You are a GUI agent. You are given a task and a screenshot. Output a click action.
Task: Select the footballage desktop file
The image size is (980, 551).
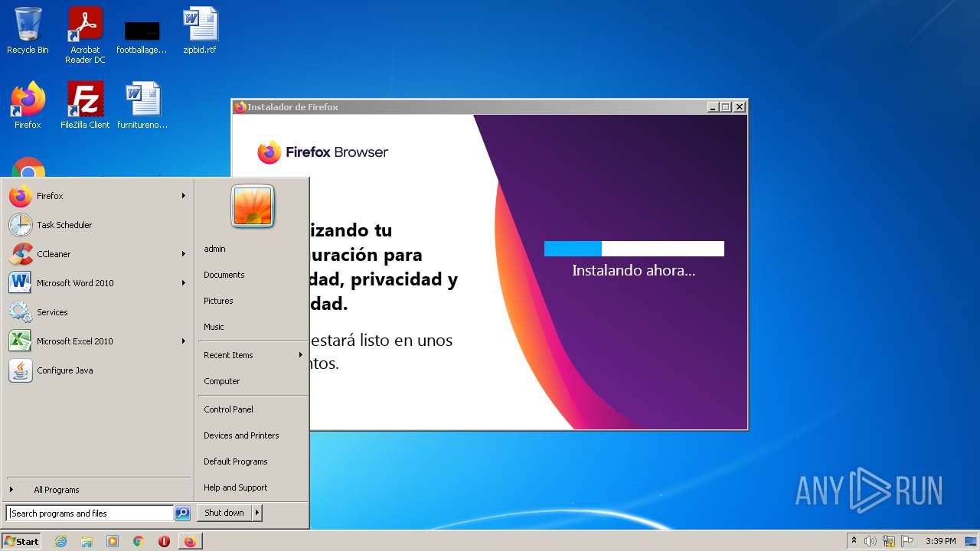(142, 35)
